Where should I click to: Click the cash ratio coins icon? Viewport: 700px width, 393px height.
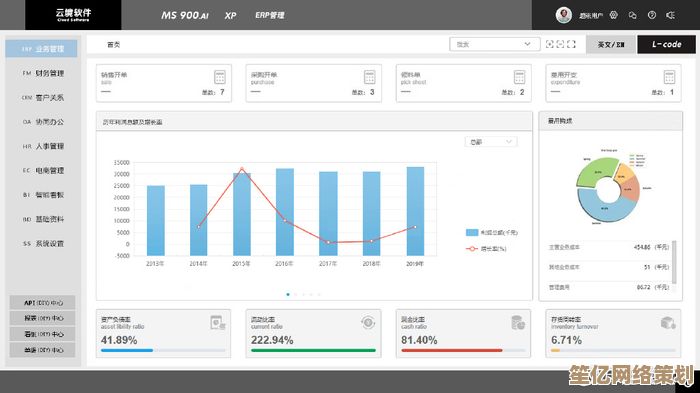pos(518,322)
